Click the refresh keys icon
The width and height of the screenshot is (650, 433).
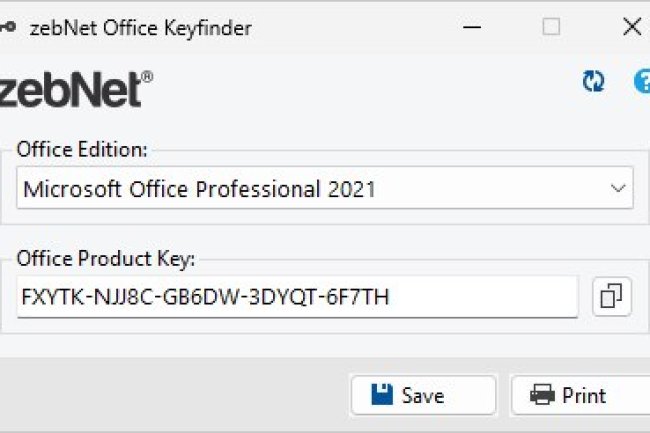[593, 82]
